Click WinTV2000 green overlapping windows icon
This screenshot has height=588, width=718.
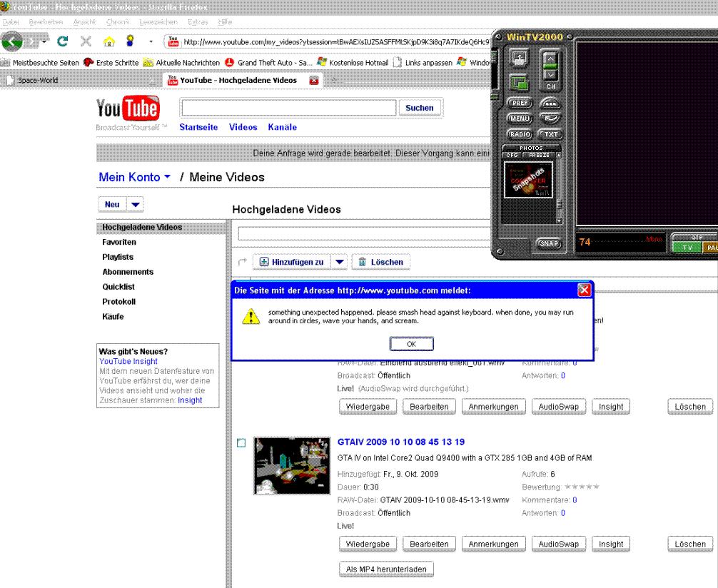[520, 83]
